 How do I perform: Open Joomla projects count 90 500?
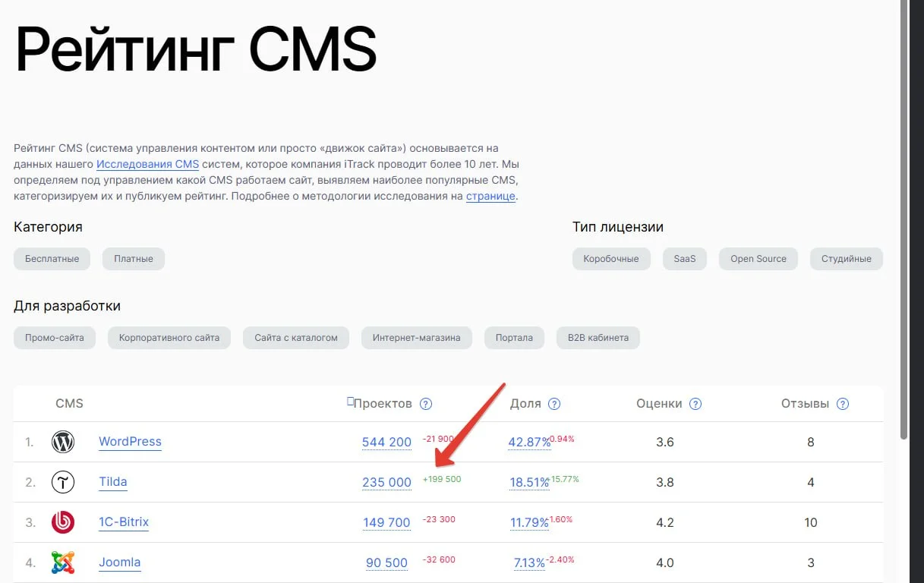click(x=386, y=563)
